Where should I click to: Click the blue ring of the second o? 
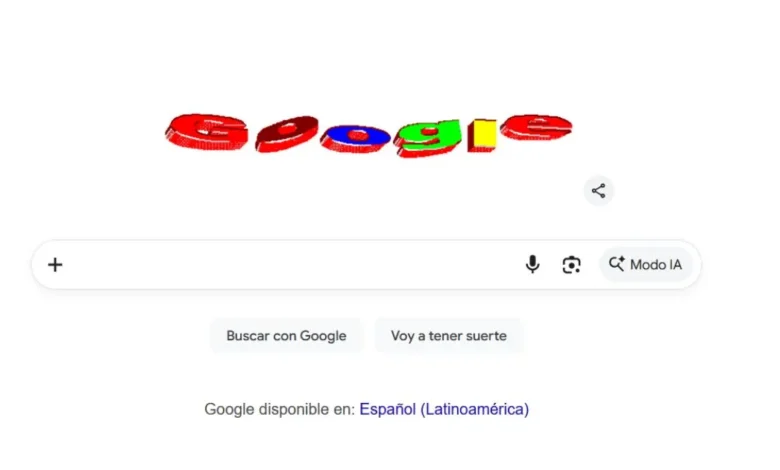point(355,138)
